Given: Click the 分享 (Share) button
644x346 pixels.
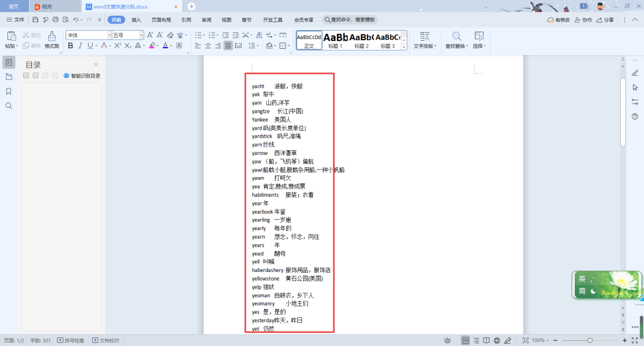Looking at the screenshot, I should (x=605, y=20).
